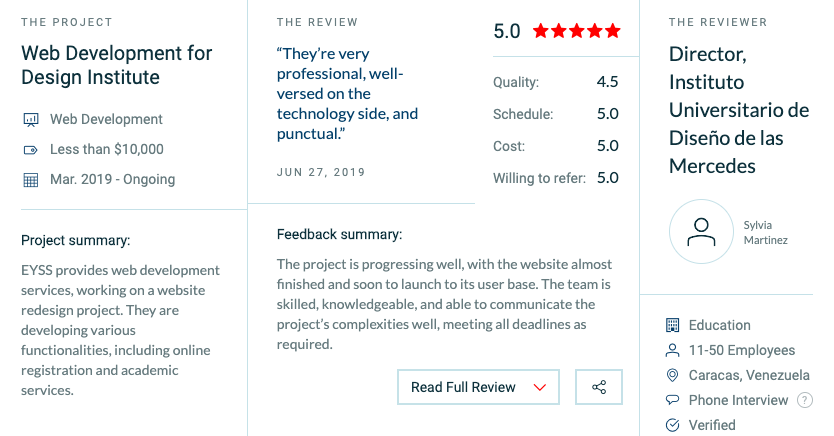Click the budget price tag icon
Viewport: 834px width, 436px height.
coord(31,150)
